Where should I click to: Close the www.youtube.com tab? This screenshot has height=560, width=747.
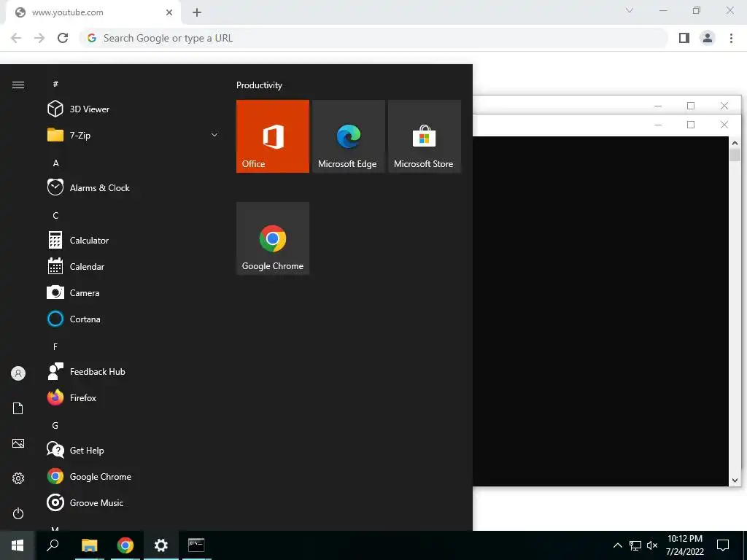(x=169, y=13)
